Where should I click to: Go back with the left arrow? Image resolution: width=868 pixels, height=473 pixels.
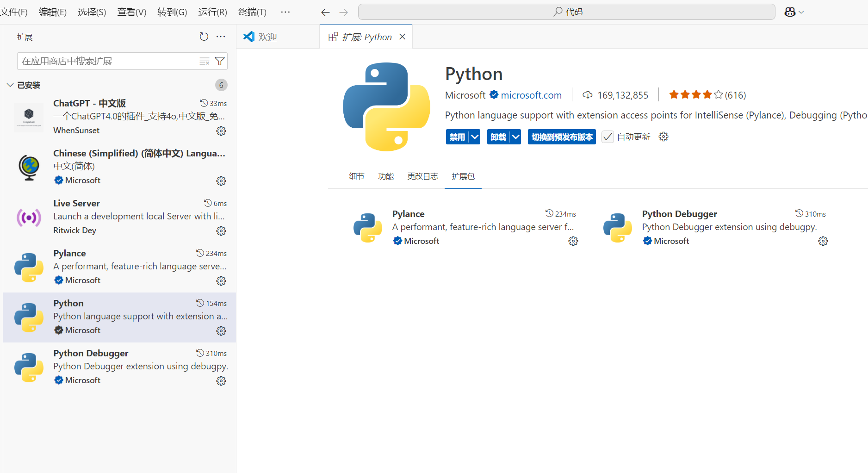click(325, 12)
